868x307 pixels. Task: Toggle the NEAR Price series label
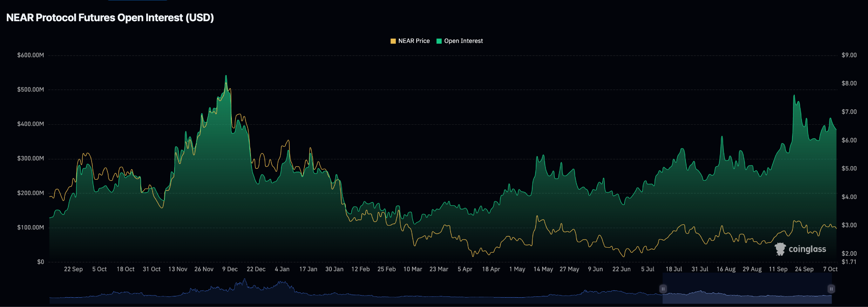(414, 41)
